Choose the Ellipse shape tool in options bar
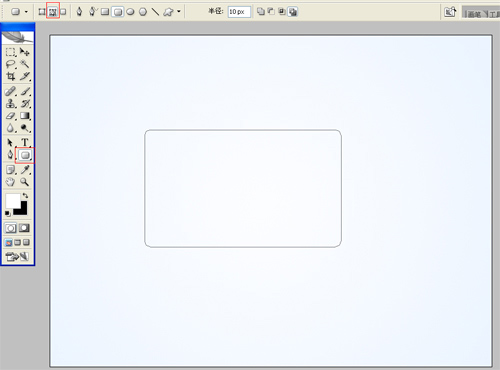Screen dimensions: 500x370 130,12
